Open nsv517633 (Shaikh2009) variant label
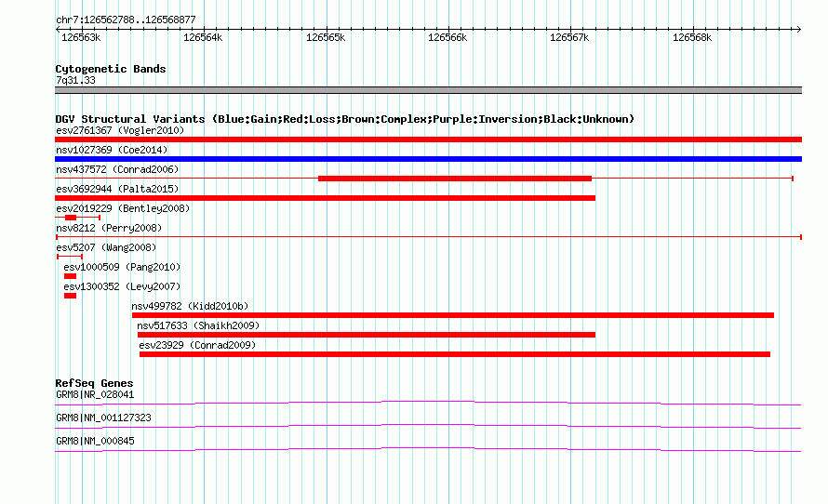 pos(198,325)
